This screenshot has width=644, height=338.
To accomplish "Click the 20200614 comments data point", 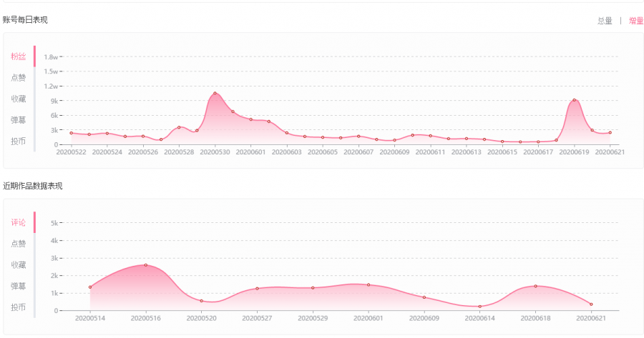I will [479, 307].
